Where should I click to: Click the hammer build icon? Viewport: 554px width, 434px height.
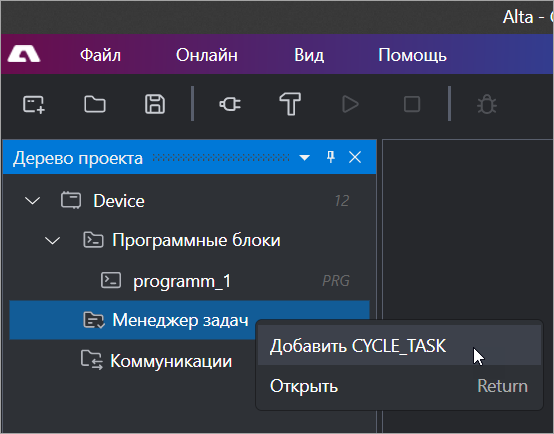290,104
